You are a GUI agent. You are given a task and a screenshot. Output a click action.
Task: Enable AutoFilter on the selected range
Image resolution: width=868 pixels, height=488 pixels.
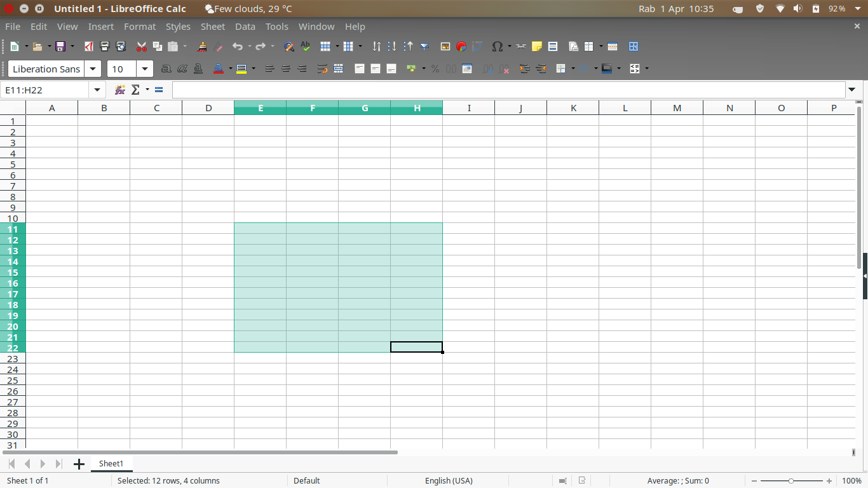[423, 46]
